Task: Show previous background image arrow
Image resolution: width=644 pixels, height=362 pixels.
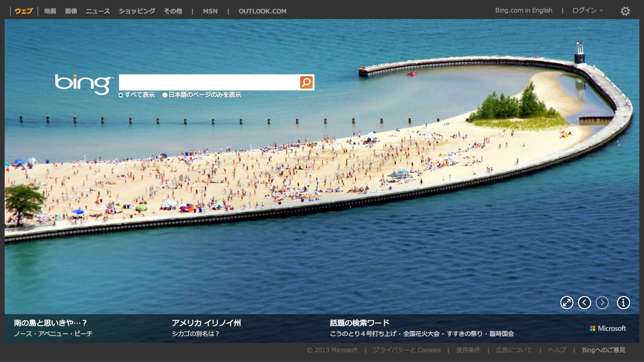Action: point(585,303)
